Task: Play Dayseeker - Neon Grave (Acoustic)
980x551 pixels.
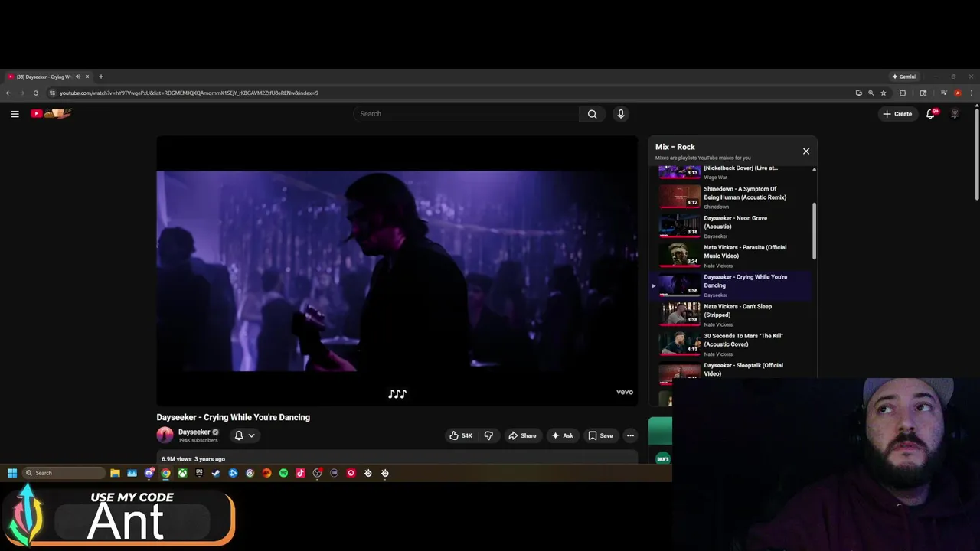Action: [x=733, y=226]
